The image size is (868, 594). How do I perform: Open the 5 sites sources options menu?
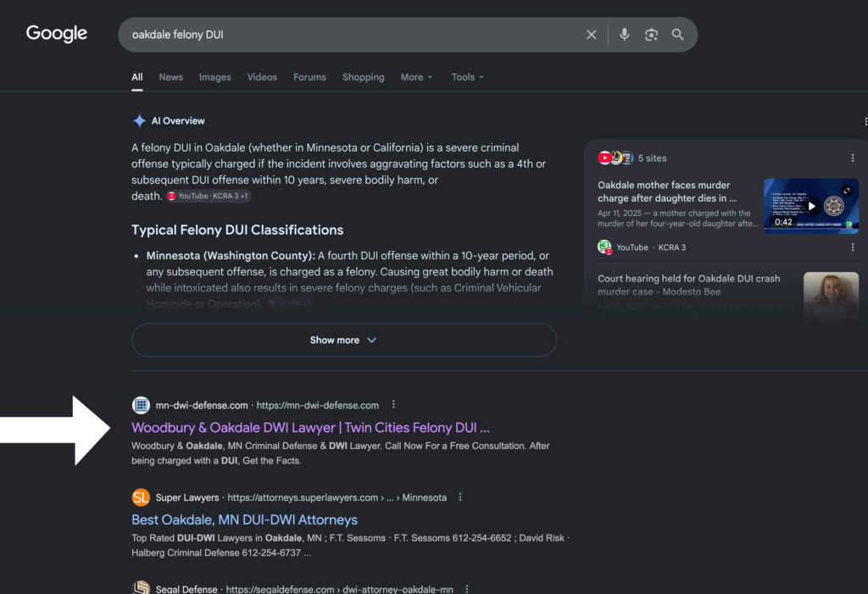[x=853, y=158]
